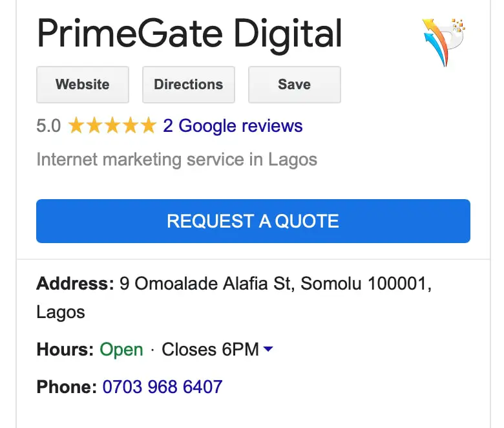Click the green Open status text
The height and width of the screenshot is (428, 504).
[x=121, y=350]
